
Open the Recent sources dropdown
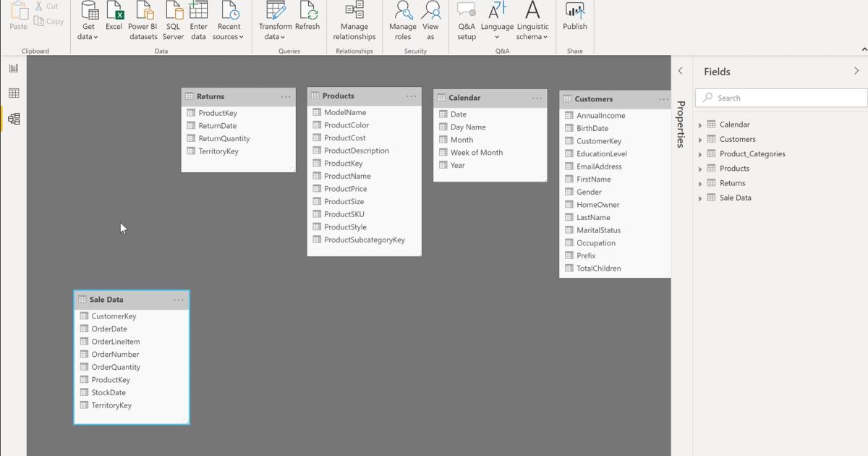229,22
